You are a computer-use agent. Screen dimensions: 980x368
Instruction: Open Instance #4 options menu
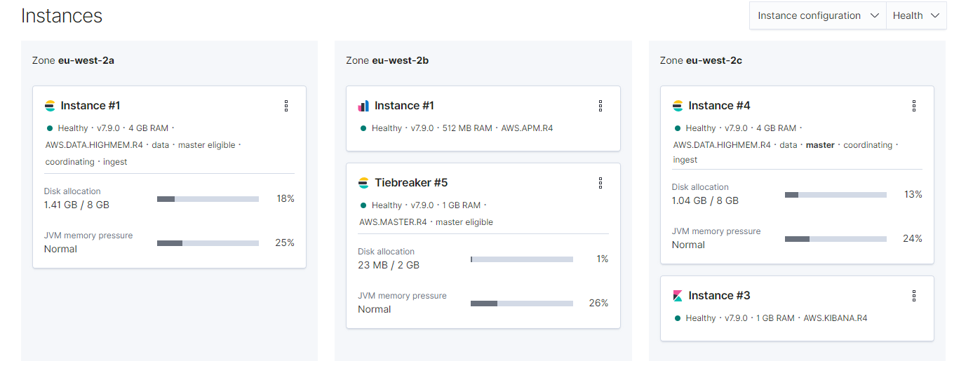pyautogui.click(x=914, y=106)
